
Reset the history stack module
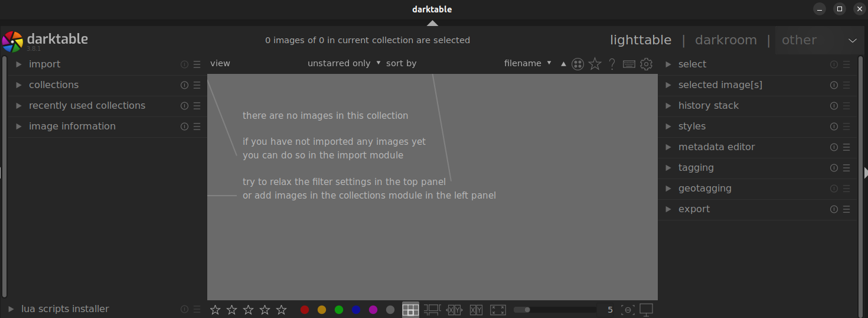pyautogui.click(x=834, y=106)
